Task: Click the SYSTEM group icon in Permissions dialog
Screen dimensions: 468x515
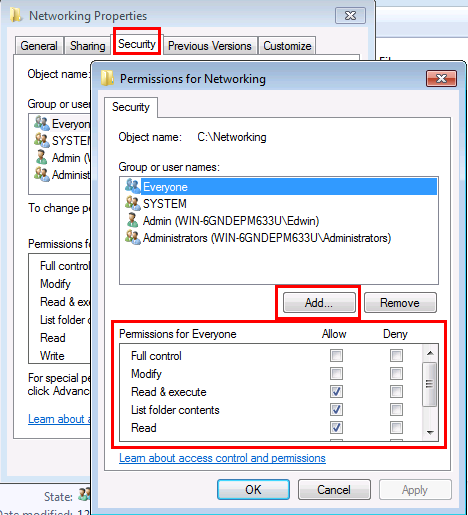Action: click(133, 203)
